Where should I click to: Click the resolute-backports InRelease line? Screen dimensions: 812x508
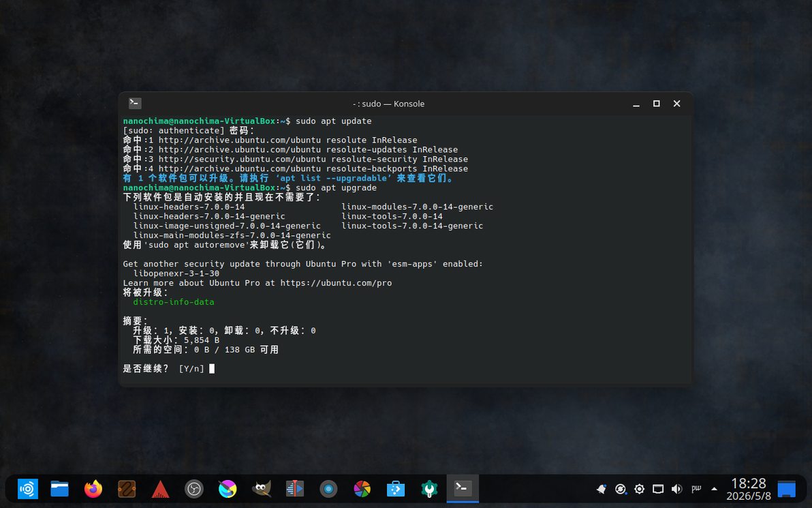295,168
